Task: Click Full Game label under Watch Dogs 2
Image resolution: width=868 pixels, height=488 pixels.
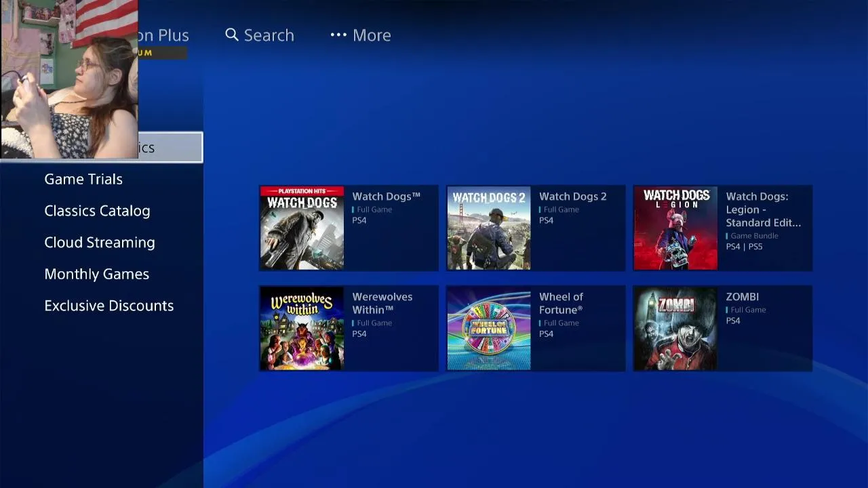Action: (x=561, y=209)
